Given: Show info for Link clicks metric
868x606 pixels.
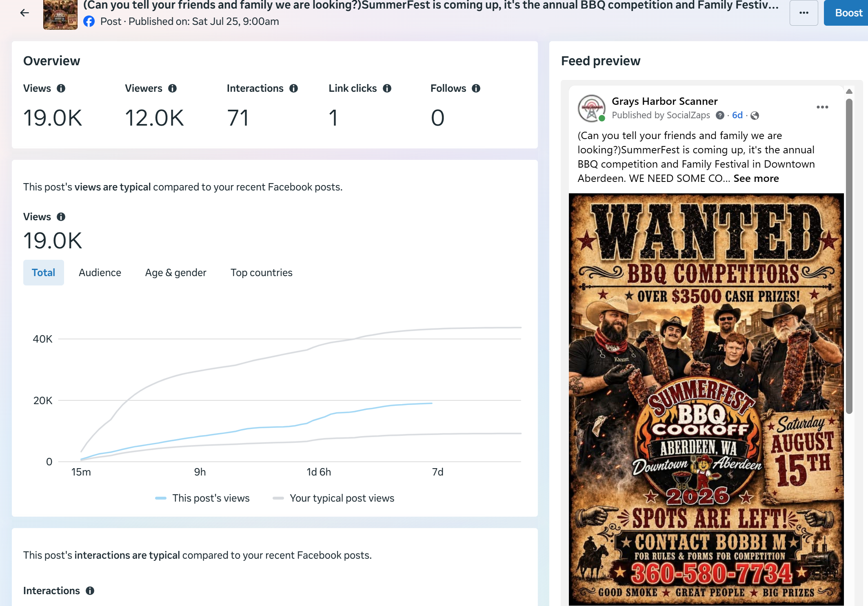Looking at the screenshot, I should click(x=387, y=88).
